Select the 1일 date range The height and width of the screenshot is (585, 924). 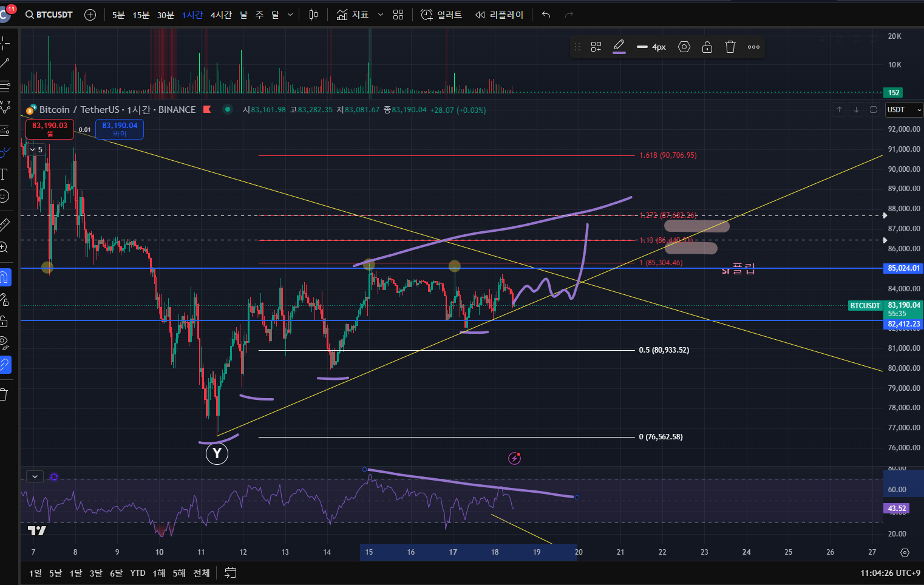[x=36, y=573]
